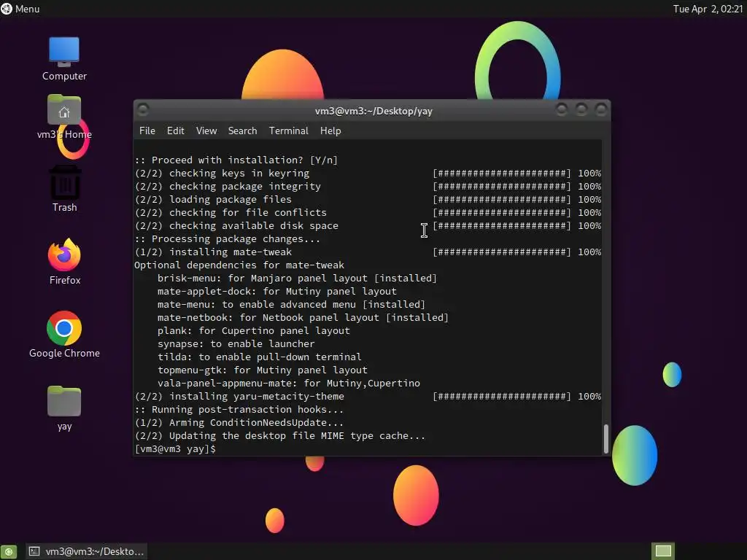Open the terminal View menu
Screen dimensions: 747x560
206,131
